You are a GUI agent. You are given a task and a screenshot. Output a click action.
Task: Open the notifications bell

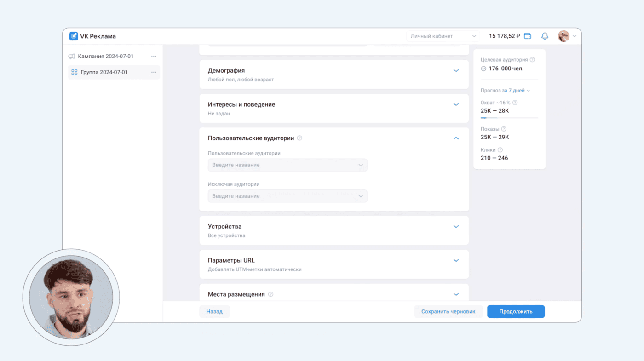pyautogui.click(x=545, y=36)
